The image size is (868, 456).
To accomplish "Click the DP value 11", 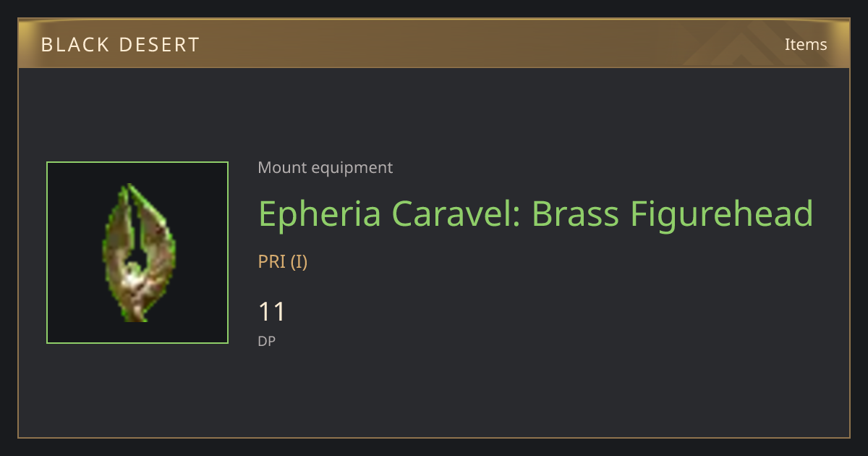I will point(272,312).
